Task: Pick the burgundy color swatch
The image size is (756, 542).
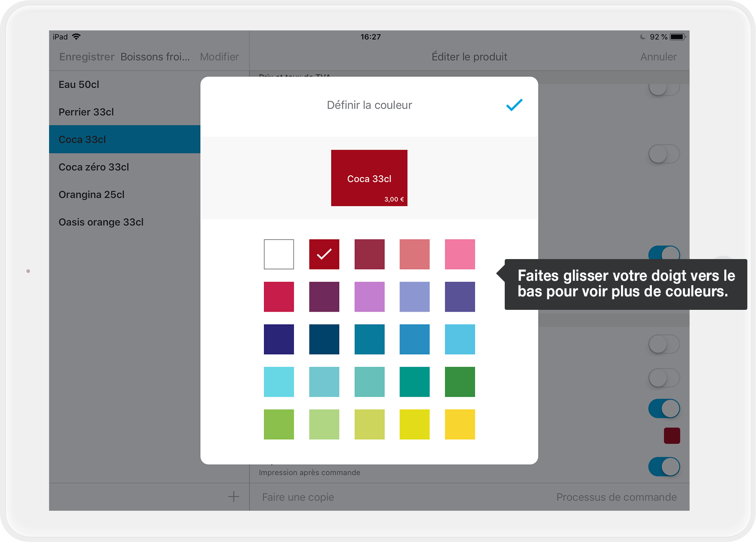Action: pos(369,254)
